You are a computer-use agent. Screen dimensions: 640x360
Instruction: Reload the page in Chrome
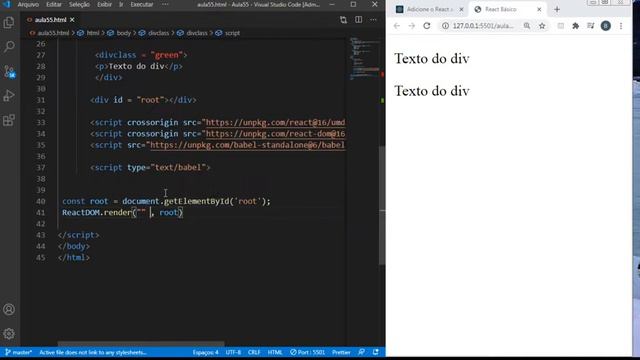pyautogui.click(x=427, y=26)
